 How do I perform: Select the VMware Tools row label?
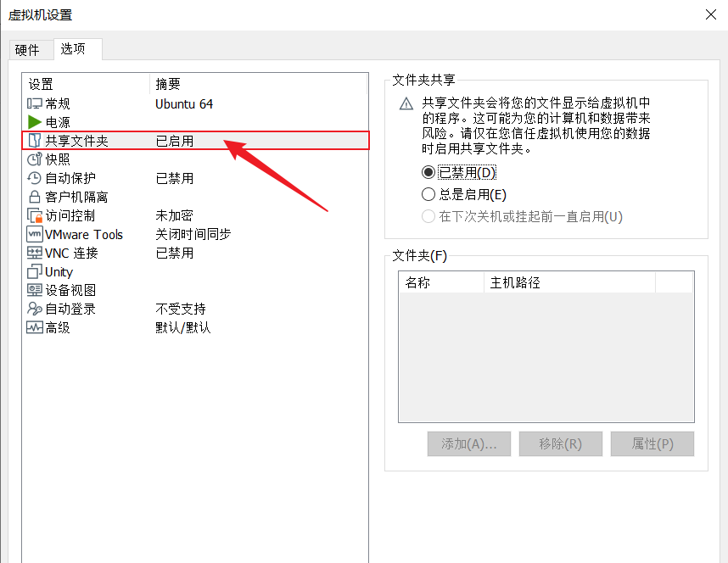click(x=84, y=234)
